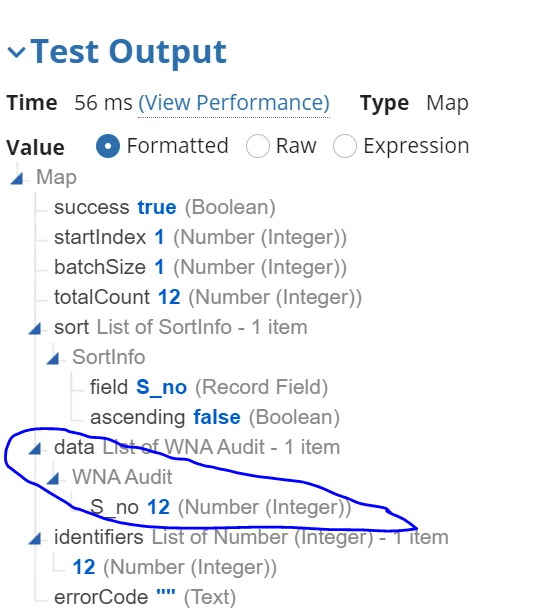Click the batchSize row
The image size is (546, 615).
200,267
